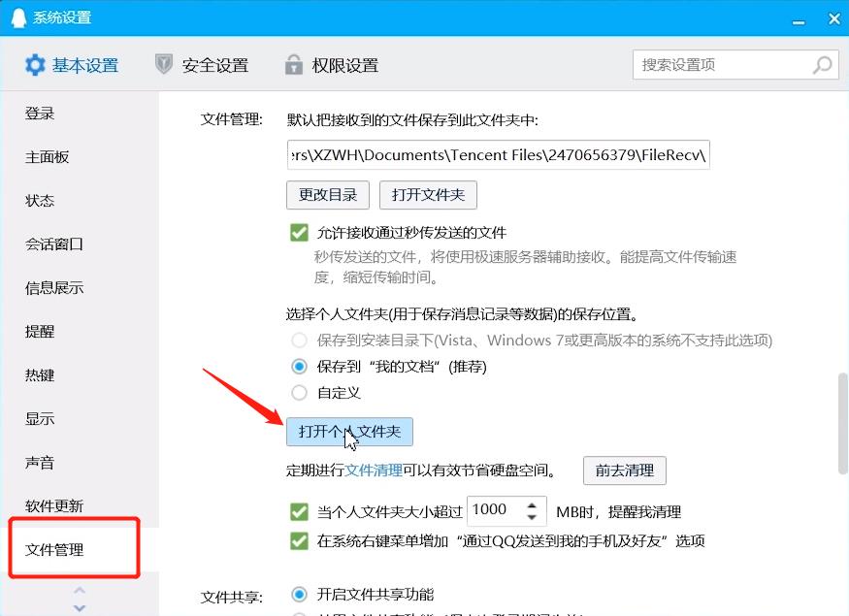Click the magnifier icon in the search box
The image size is (849, 616).
(820, 64)
